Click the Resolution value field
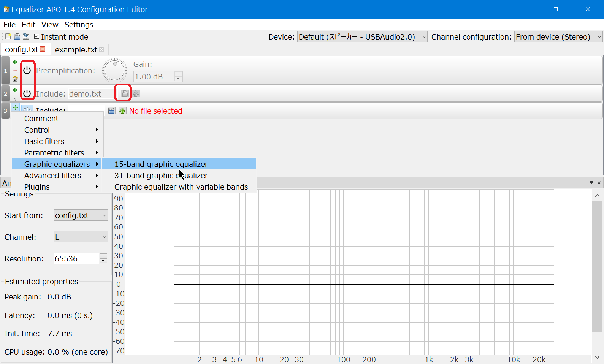Screen dimensions: 604x364 point(76,259)
